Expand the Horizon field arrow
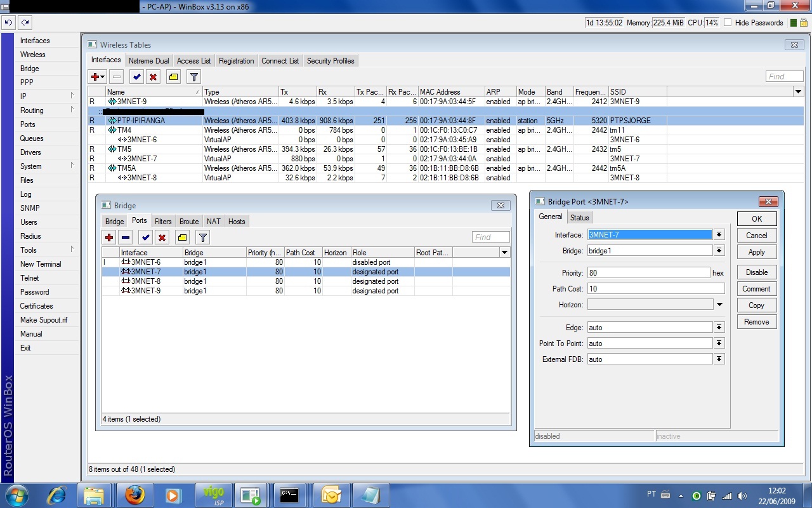812x508 pixels. tap(719, 305)
